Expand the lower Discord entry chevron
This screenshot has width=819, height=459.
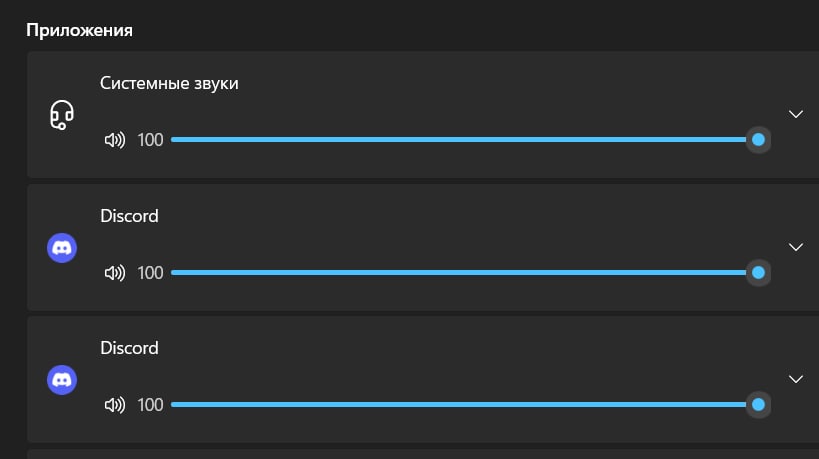coord(795,379)
